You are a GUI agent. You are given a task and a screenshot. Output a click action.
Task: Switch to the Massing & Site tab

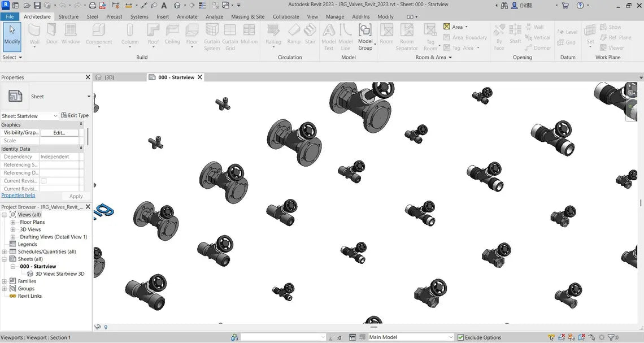[x=247, y=16]
